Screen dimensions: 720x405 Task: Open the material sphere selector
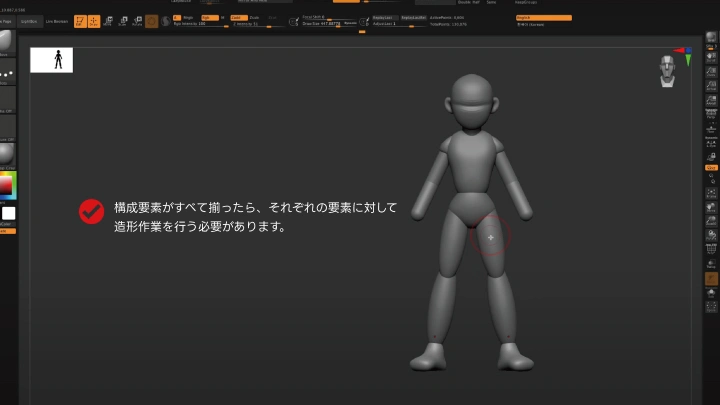coord(6,156)
